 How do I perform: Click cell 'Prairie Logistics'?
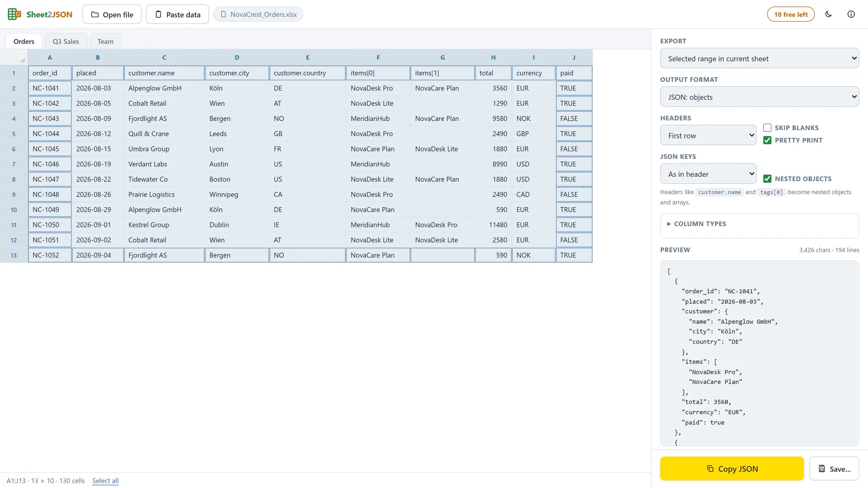(164, 194)
